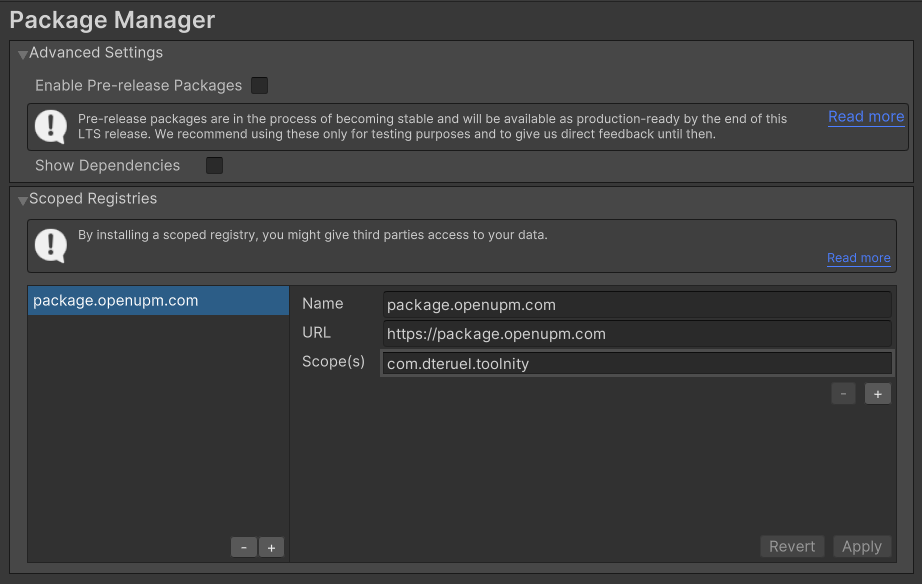Click the Show Dependencies label
This screenshot has width=922, height=584.
click(x=108, y=165)
